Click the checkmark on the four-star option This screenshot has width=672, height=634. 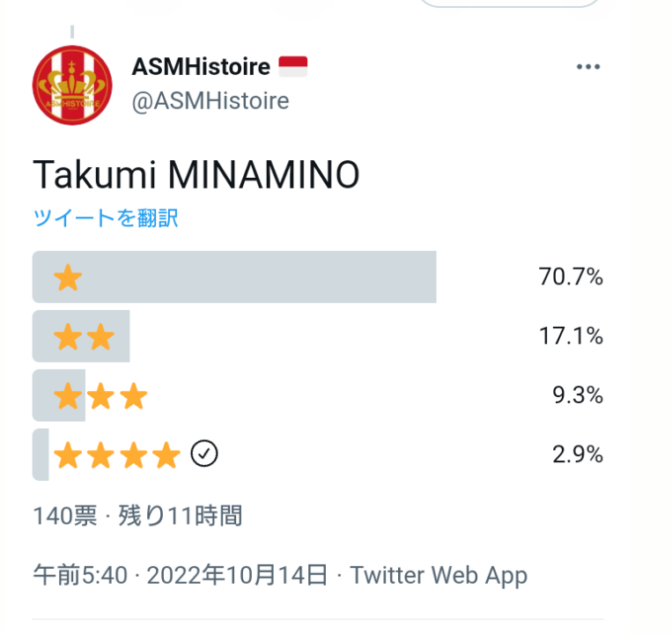[x=204, y=453]
